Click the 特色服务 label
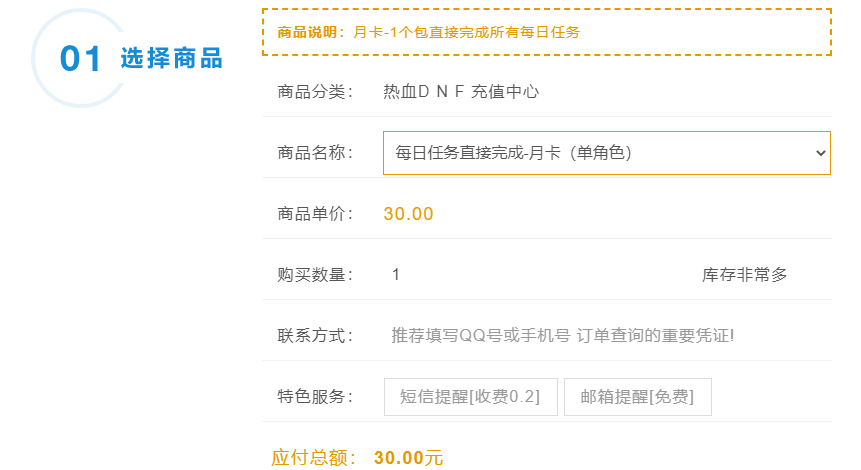 [x=315, y=396]
